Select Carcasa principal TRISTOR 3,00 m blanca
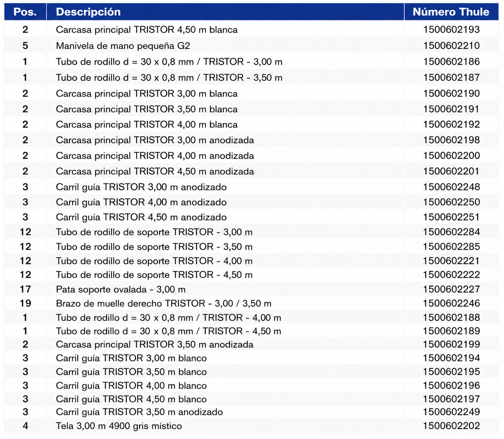Image resolution: width=504 pixels, height=439 pixels. click(147, 94)
